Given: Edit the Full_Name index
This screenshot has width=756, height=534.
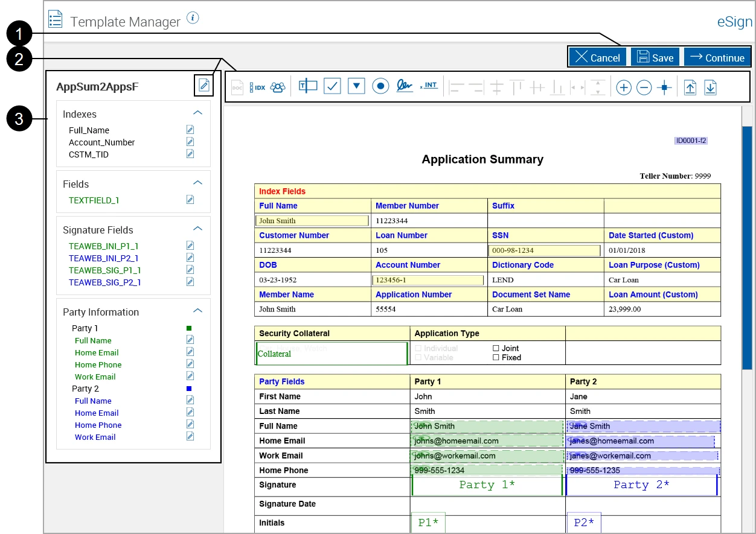Looking at the screenshot, I should tap(190, 130).
